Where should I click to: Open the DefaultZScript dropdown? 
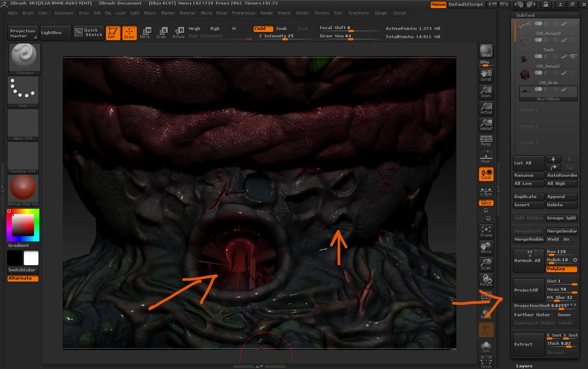(466, 5)
